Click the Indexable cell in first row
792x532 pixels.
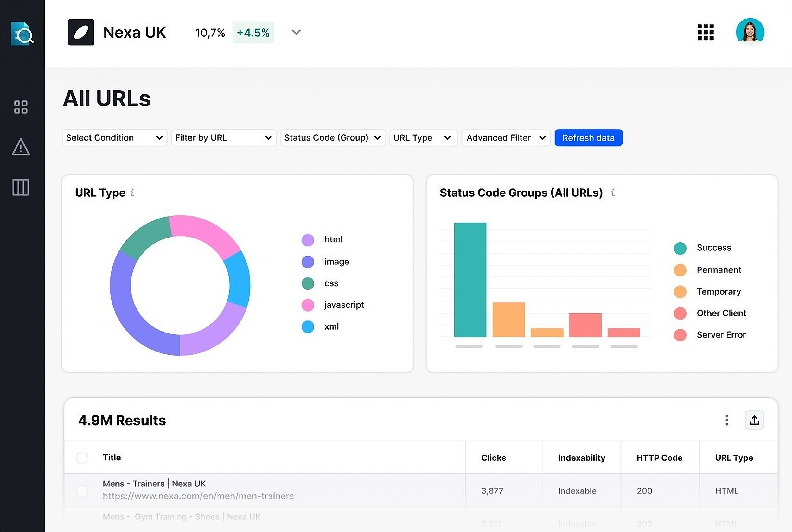[x=577, y=491]
